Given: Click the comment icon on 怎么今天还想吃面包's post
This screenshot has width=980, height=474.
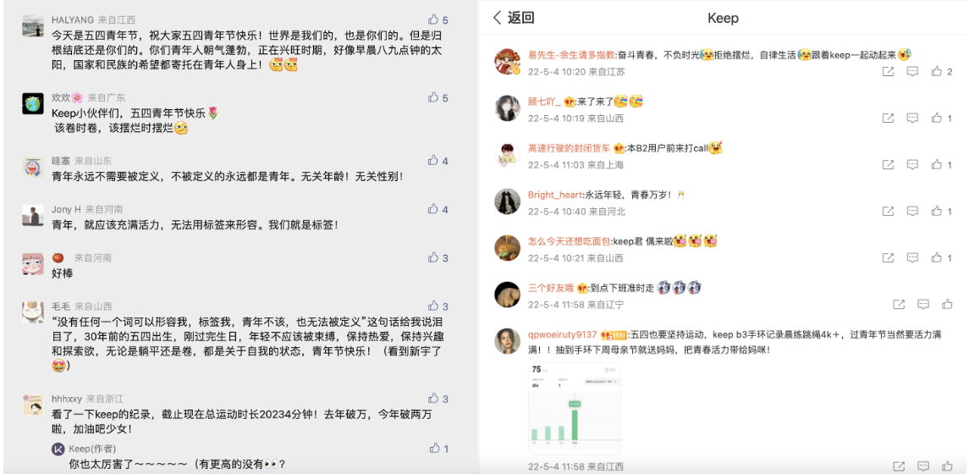Looking at the screenshot, I should tap(912, 257).
